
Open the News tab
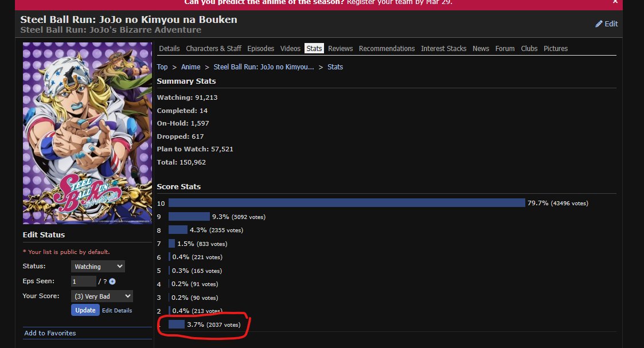coord(481,48)
